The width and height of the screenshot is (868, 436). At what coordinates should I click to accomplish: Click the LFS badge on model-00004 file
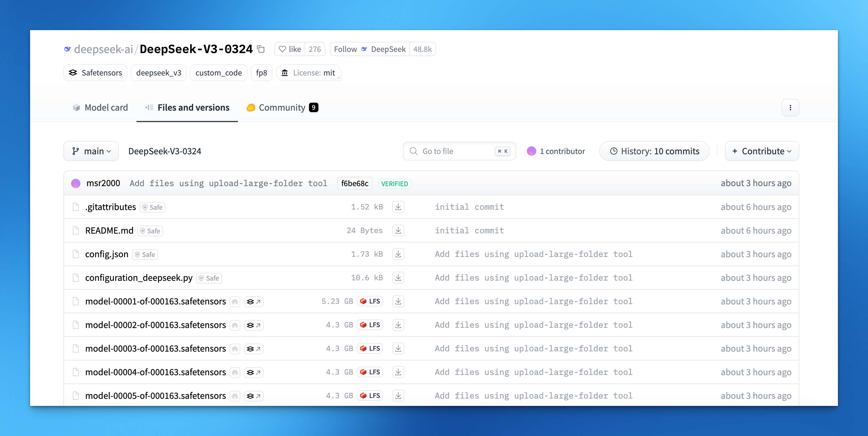pyautogui.click(x=370, y=372)
